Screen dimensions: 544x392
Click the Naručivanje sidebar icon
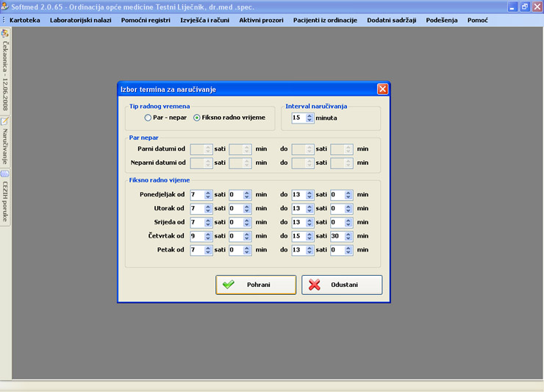pyautogui.click(x=4, y=121)
